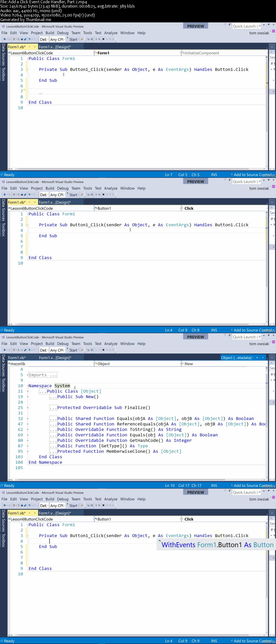Viewport: 276px width, 644px height.
Task: Open 100 % zoom control in the InitializeComponent frame
Action: [x=12, y=169]
